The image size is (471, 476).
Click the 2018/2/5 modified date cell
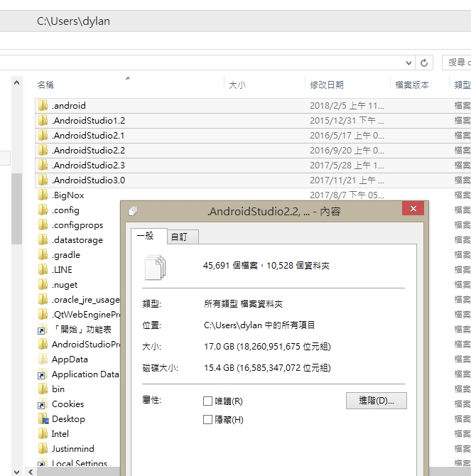point(347,106)
